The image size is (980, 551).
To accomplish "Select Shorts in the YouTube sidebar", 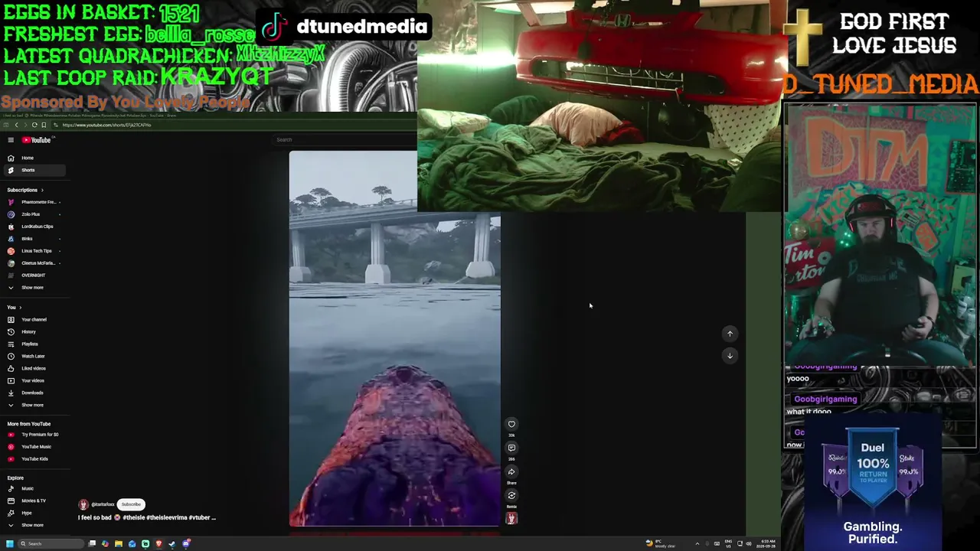I will tap(34, 170).
